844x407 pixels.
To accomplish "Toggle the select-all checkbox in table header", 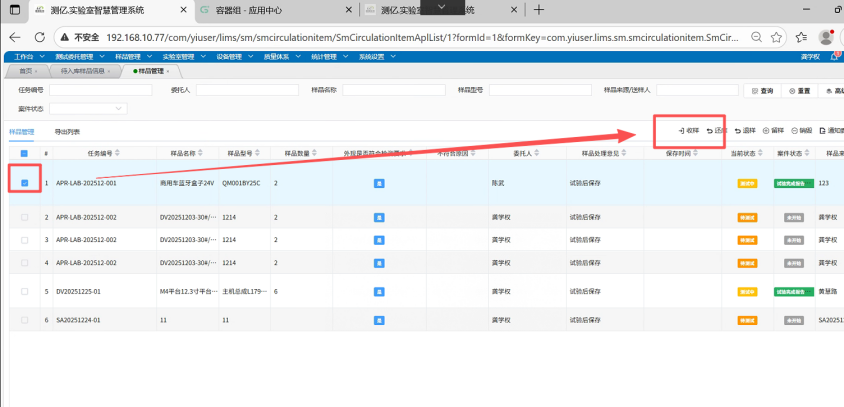I will [x=24, y=153].
